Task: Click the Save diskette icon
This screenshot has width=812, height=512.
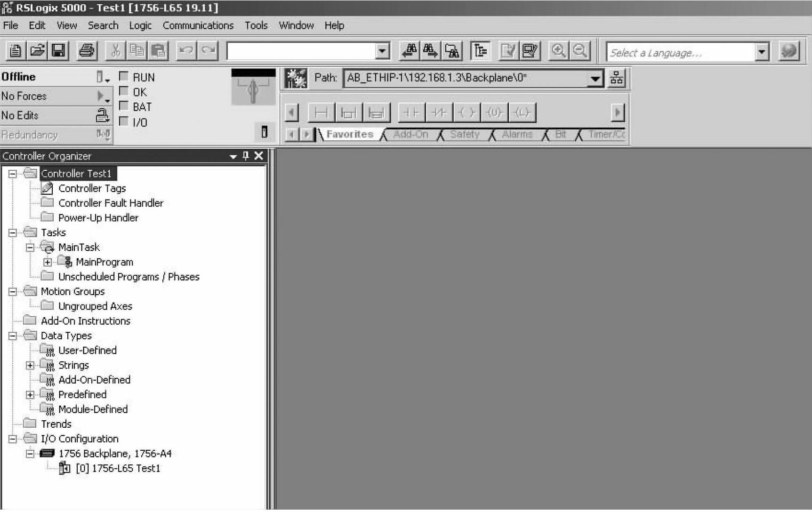Action: pyautogui.click(x=58, y=50)
